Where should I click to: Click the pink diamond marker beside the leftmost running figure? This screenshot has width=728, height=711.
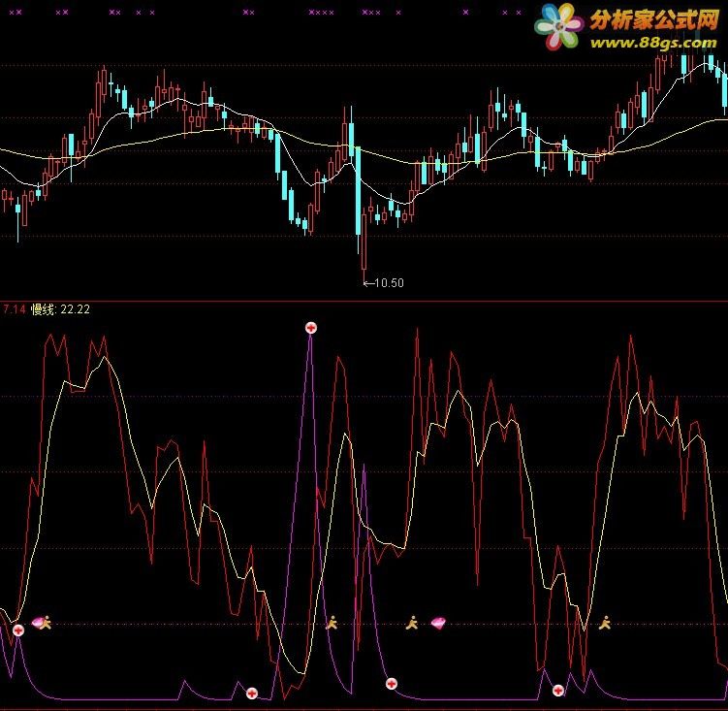(x=37, y=622)
